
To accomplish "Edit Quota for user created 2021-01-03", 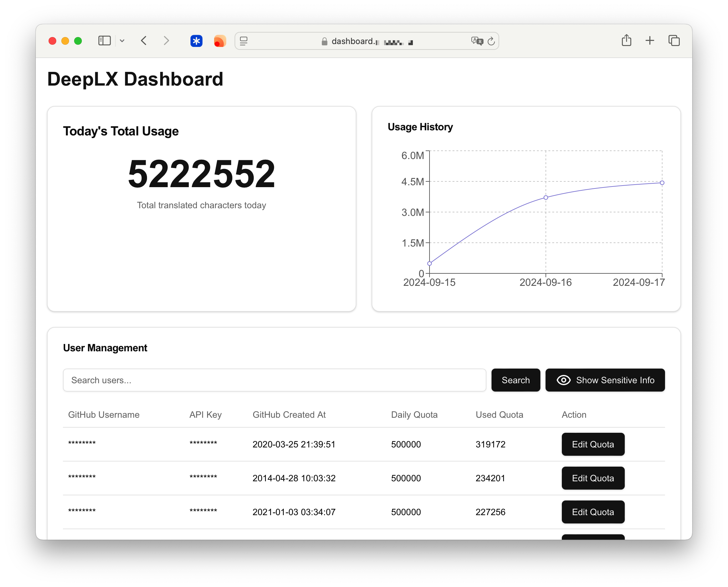I will coord(593,512).
